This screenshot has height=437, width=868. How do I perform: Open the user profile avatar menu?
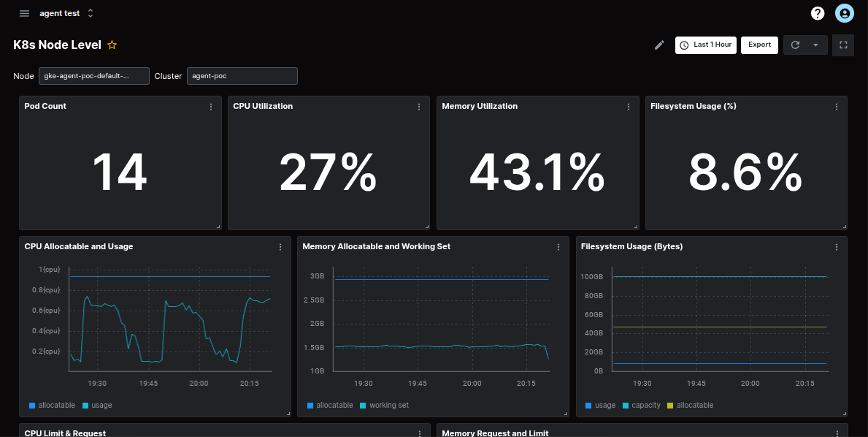(844, 12)
